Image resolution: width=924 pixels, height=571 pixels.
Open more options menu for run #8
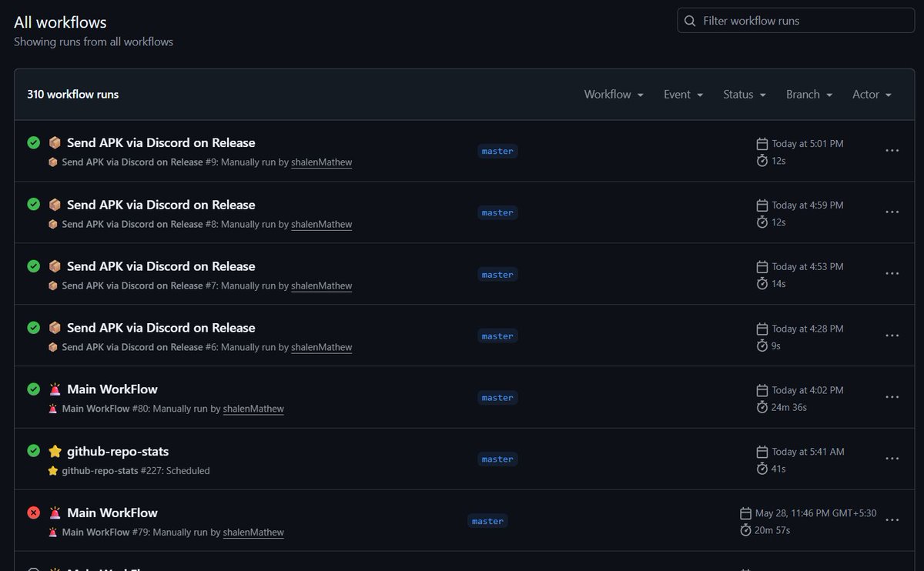pos(892,212)
